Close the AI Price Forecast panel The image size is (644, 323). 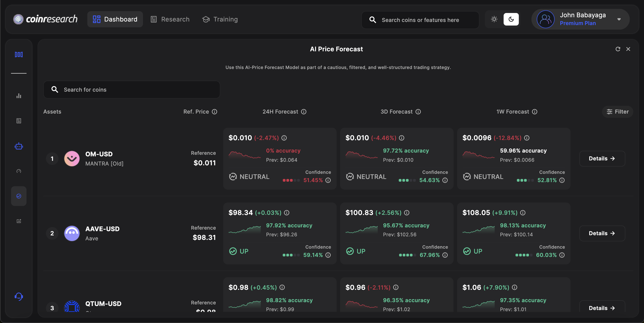click(628, 49)
